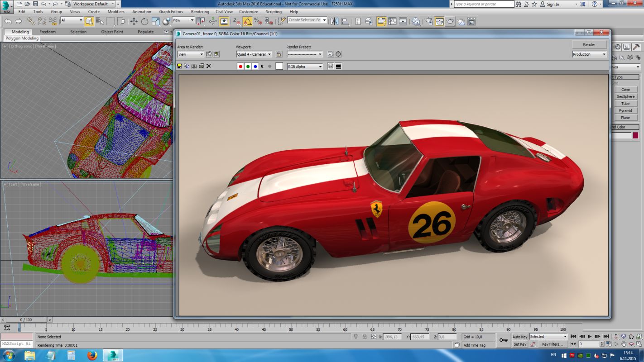
Task: Toggle the alpha channel display
Action: 262,66
